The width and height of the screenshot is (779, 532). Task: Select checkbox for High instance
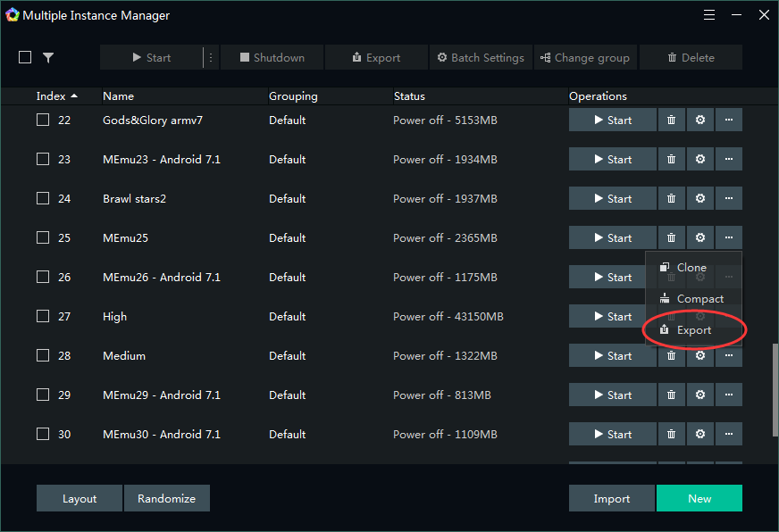43,317
